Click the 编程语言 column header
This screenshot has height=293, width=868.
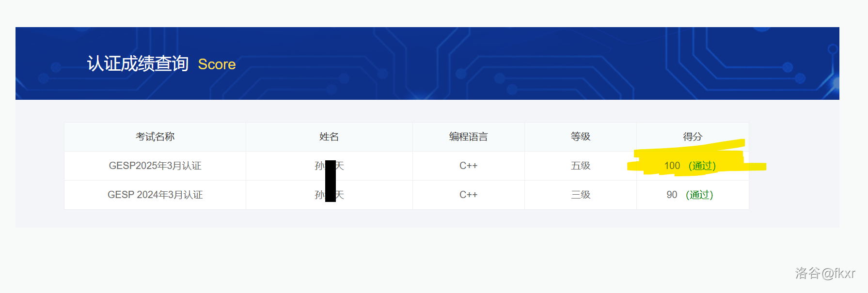click(x=468, y=137)
